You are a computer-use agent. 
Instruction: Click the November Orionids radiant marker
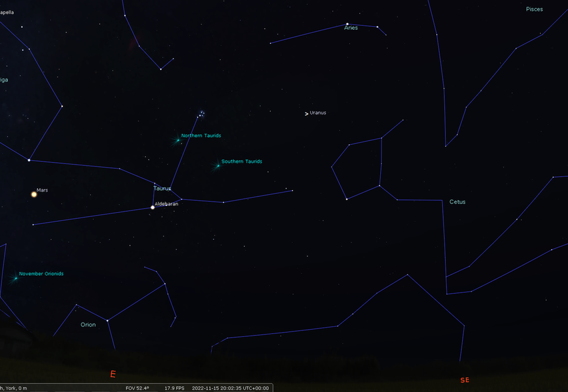tap(16, 278)
